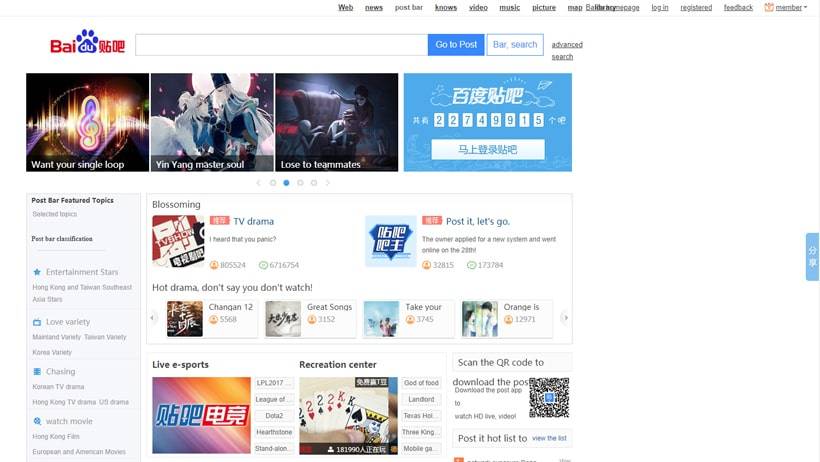Click the Love variety category icon

click(37, 322)
